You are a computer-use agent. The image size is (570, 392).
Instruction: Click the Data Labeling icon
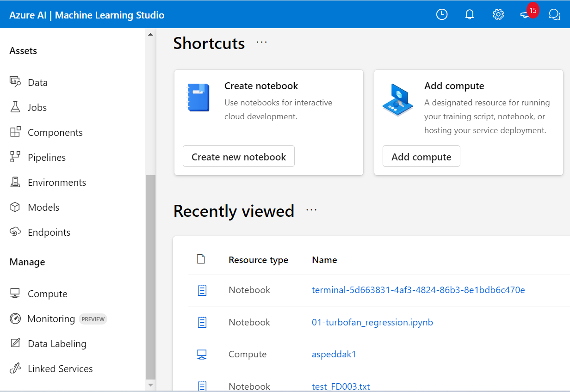(x=15, y=343)
